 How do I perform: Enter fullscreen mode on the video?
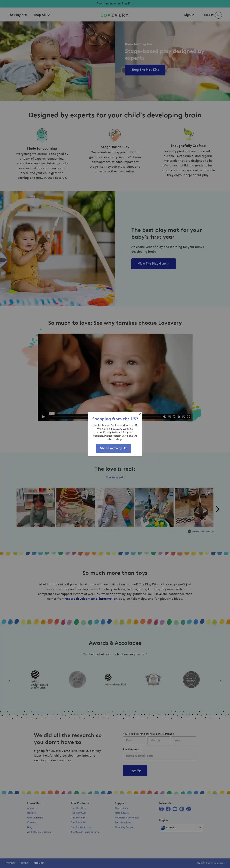pyautogui.click(x=189, y=417)
